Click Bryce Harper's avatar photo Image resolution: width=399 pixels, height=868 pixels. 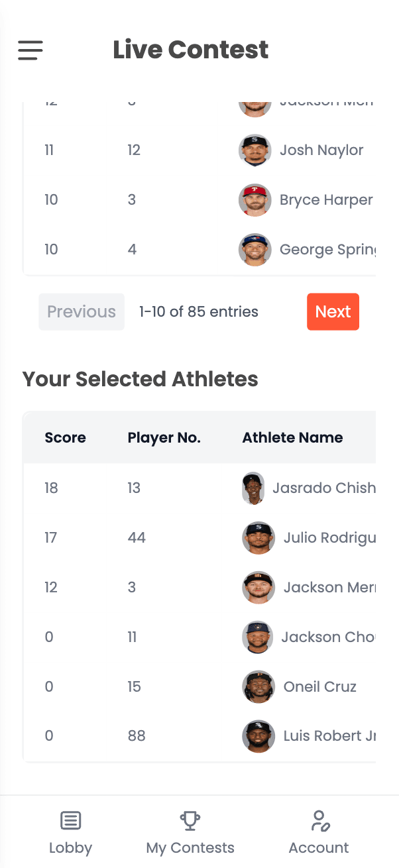[x=255, y=199]
